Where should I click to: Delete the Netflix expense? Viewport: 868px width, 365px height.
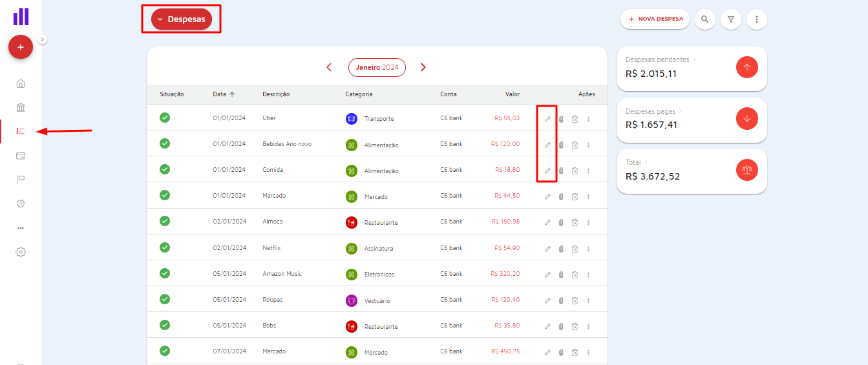click(575, 249)
